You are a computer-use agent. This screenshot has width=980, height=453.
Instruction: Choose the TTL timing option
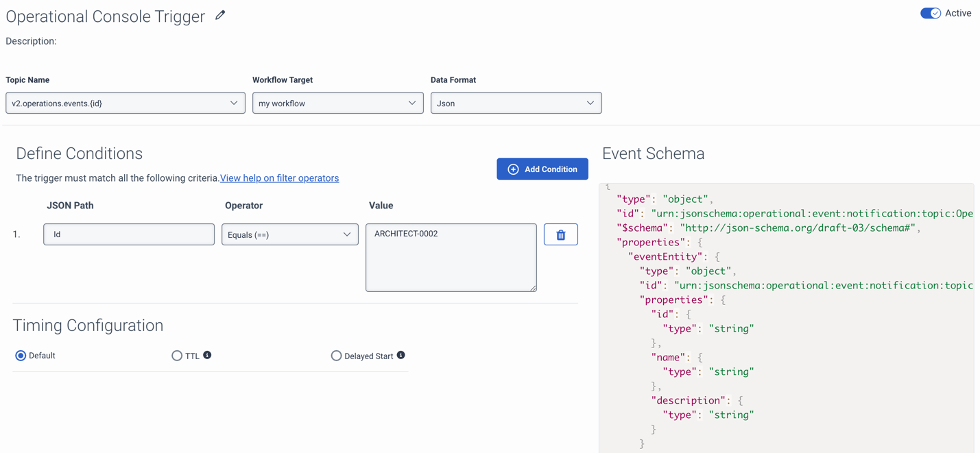(x=177, y=356)
